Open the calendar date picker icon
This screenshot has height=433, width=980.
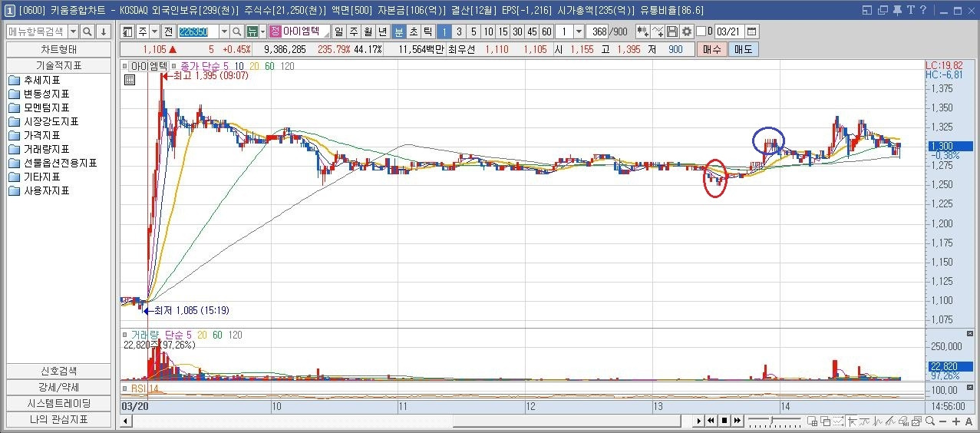(x=751, y=31)
